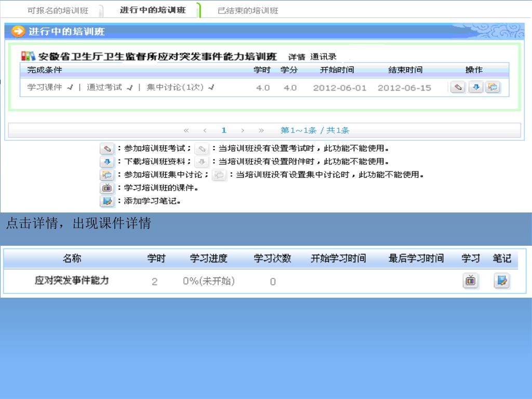Click the download arrow icon in 操作 column
The image size is (532, 399).
476,87
